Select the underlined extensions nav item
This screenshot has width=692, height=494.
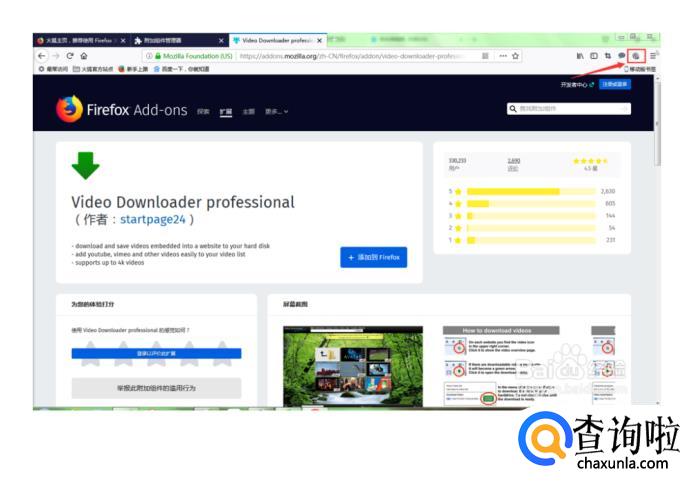pos(226,112)
